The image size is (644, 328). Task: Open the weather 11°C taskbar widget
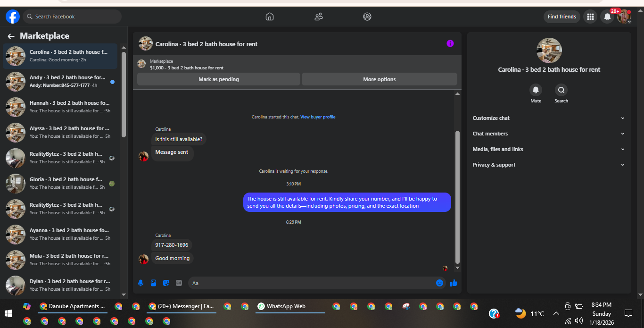(530, 313)
